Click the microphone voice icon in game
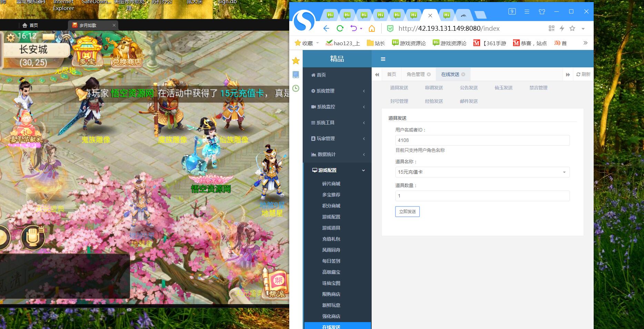 point(33,237)
